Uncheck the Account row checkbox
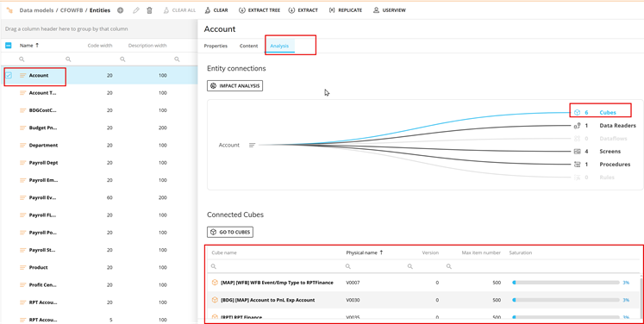 coord(9,76)
